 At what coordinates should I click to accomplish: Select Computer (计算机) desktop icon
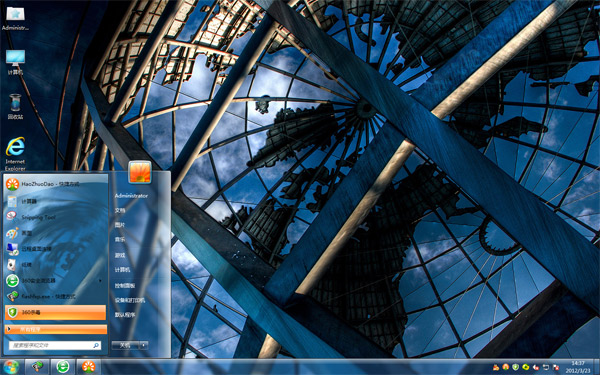click(15, 62)
